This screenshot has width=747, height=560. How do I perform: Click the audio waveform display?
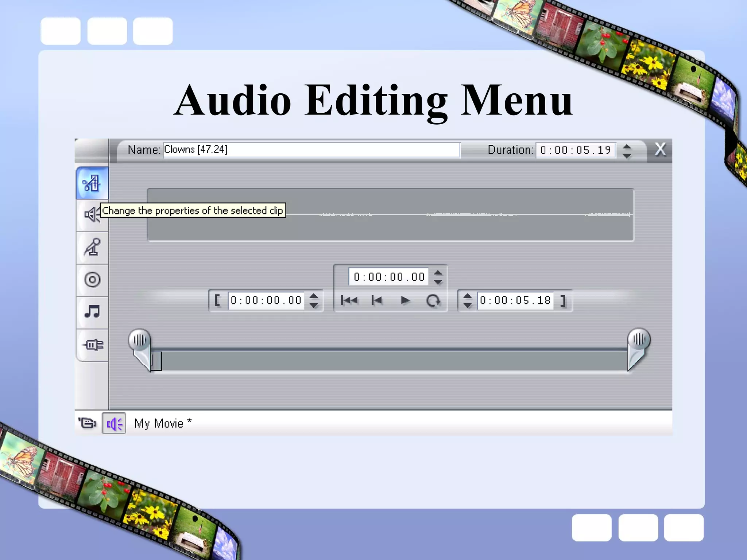[390, 215]
